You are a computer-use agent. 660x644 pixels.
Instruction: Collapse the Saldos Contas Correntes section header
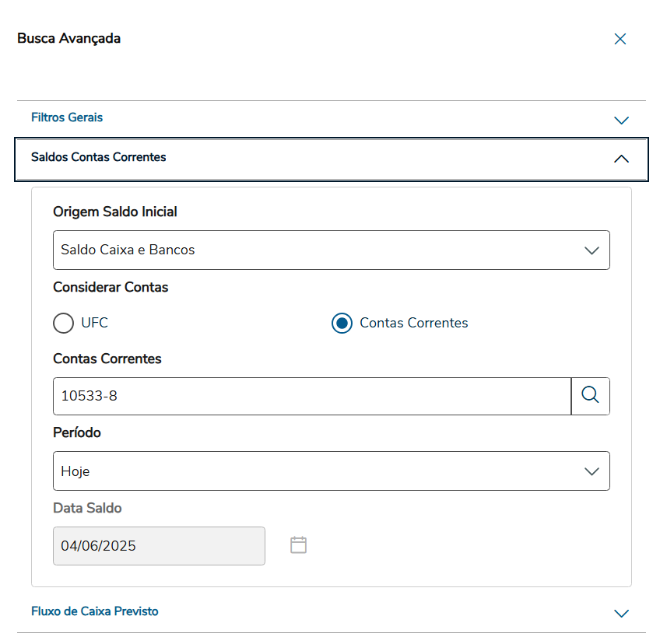(99, 157)
